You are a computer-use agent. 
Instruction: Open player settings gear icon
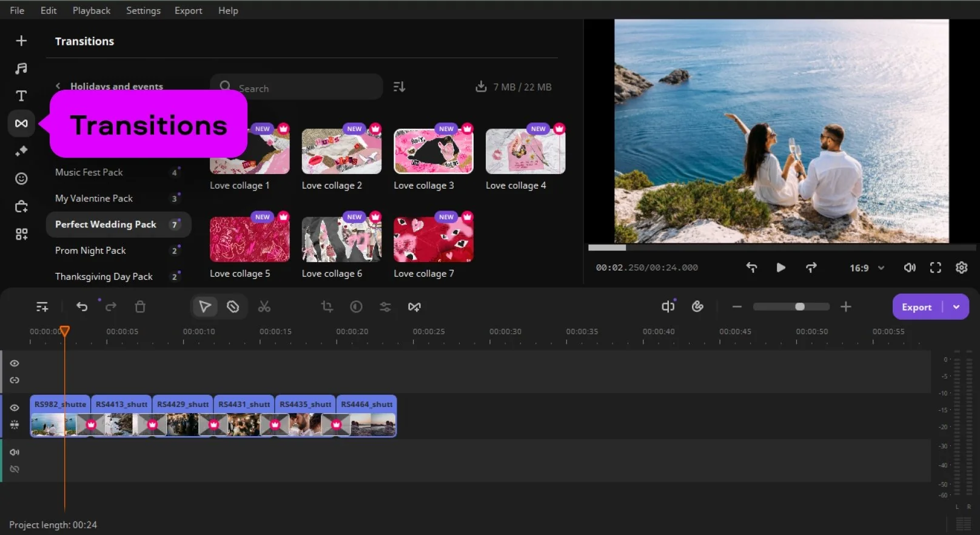click(961, 267)
